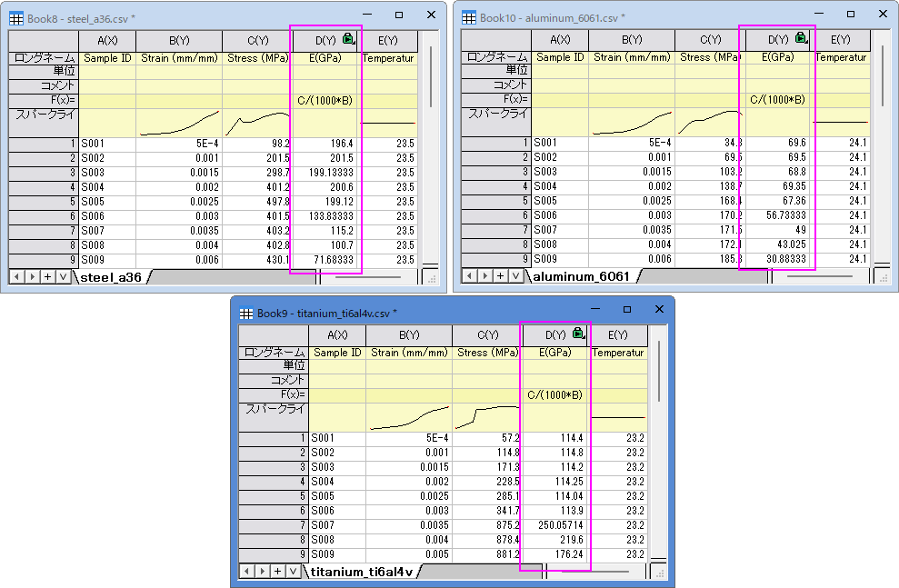This screenshot has height=588, width=899.
Task: Click Strain sparkline thumbnail in Book8
Action: [x=179, y=123]
